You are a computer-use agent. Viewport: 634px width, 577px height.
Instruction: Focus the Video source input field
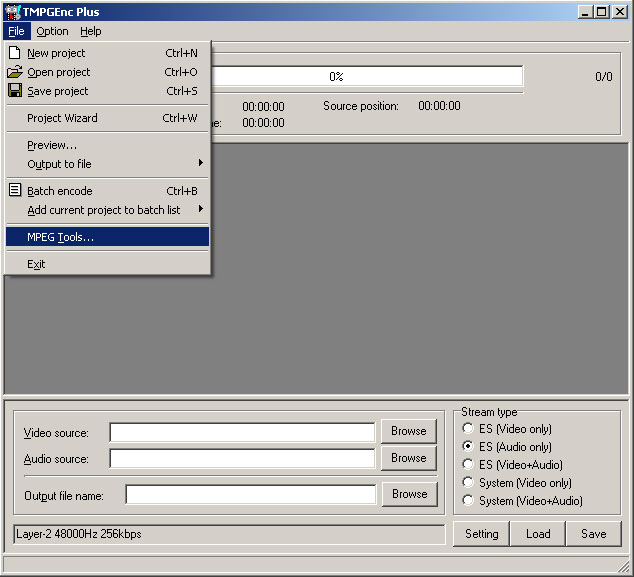242,433
